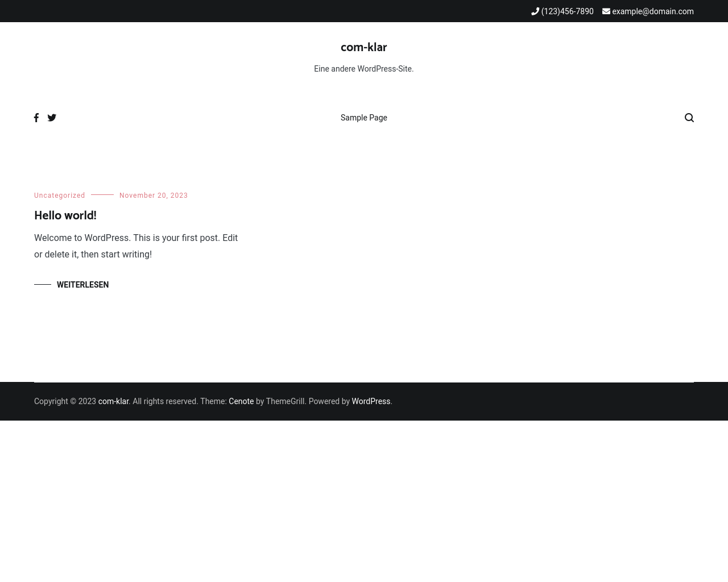Open the search magnifier icon
This screenshot has width=728, height=582.
pyautogui.click(x=689, y=118)
